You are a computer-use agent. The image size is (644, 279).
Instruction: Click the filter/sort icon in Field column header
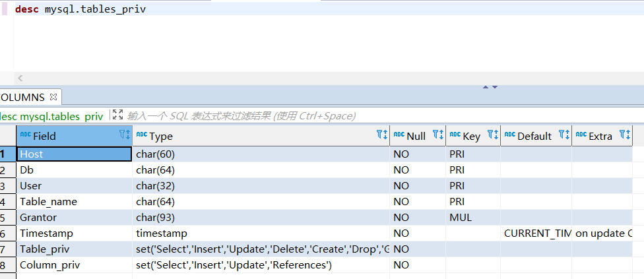point(125,135)
